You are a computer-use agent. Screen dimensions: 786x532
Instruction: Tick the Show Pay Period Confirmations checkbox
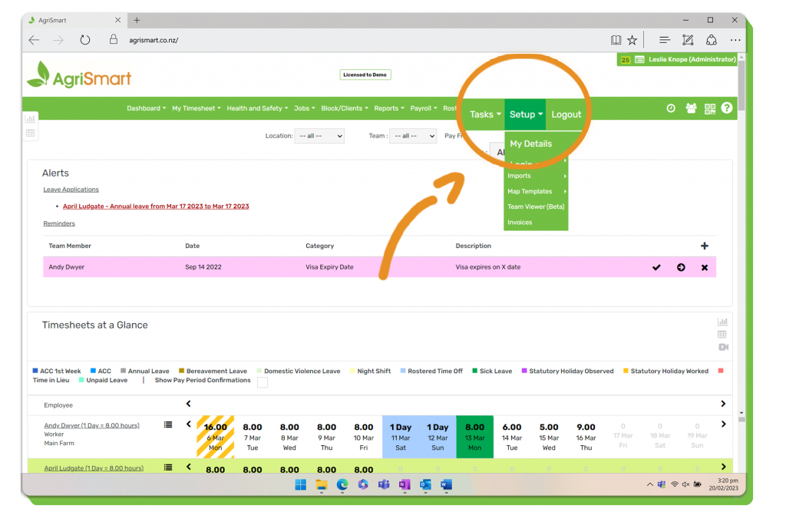point(262,382)
